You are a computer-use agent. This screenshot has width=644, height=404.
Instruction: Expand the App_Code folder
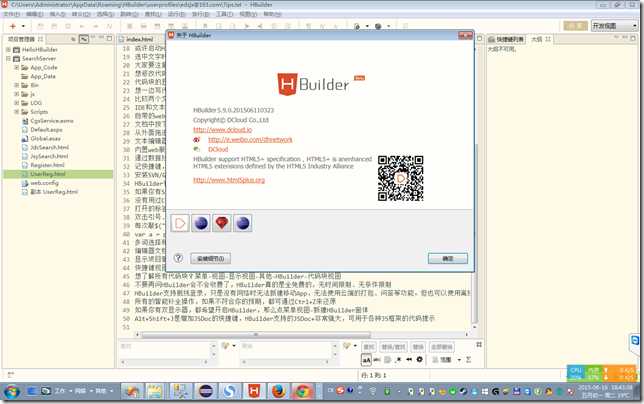[17, 67]
